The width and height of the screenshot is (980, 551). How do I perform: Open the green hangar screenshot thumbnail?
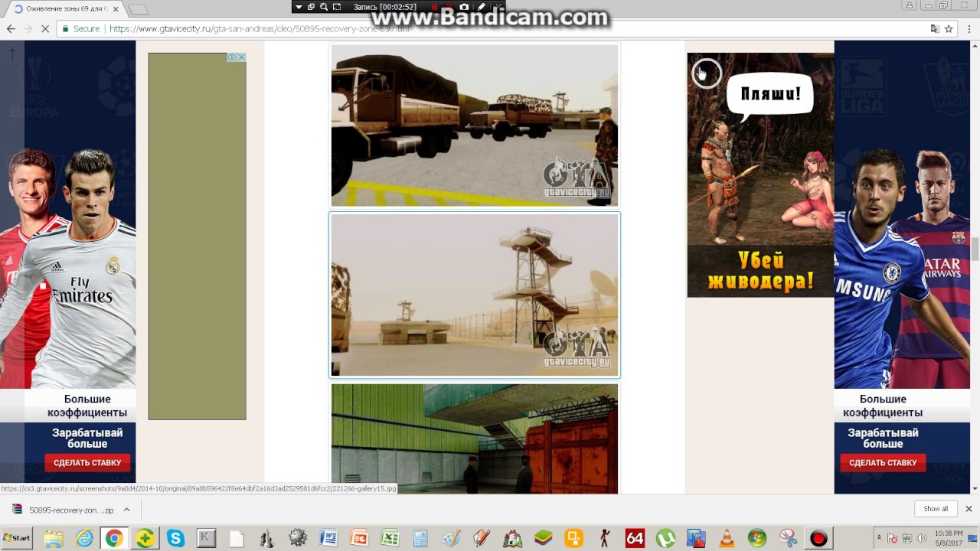point(474,439)
